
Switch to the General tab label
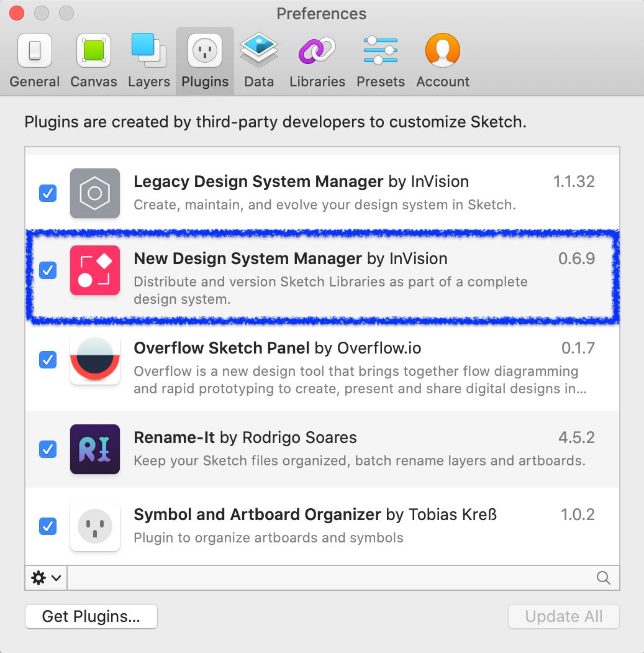(35, 81)
